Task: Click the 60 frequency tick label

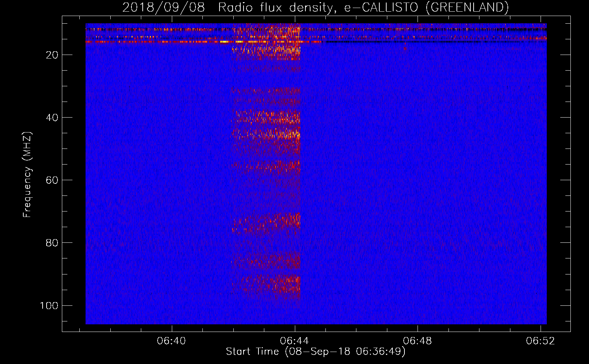Action: [52, 180]
